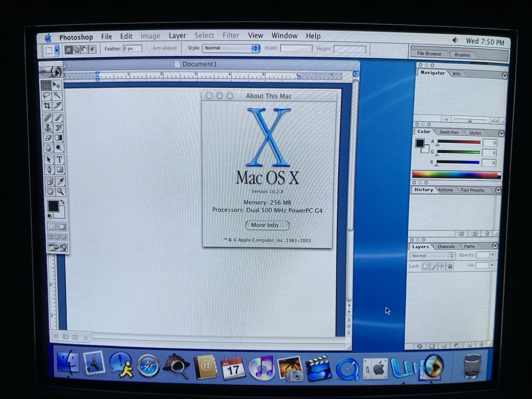Select the Brush tool

point(58,117)
